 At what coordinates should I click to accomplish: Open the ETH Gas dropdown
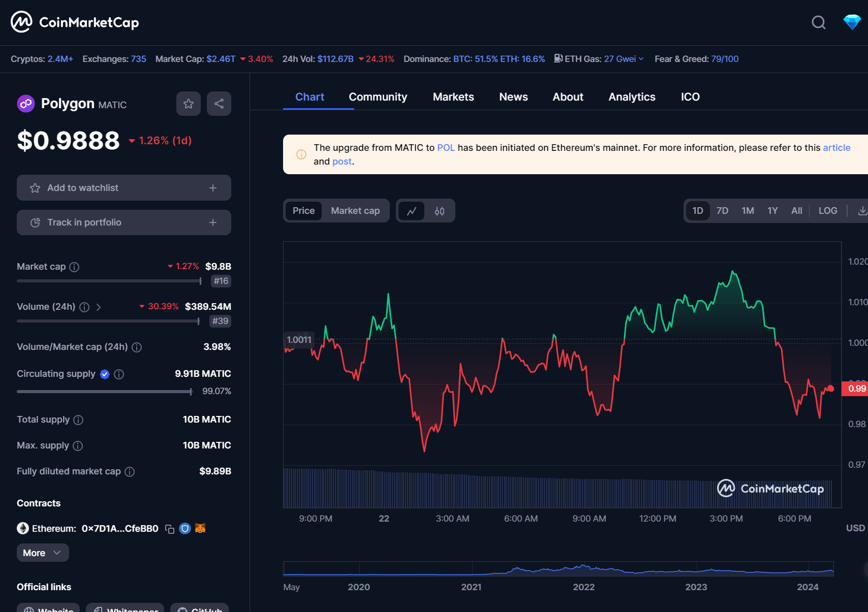click(641, 59)
